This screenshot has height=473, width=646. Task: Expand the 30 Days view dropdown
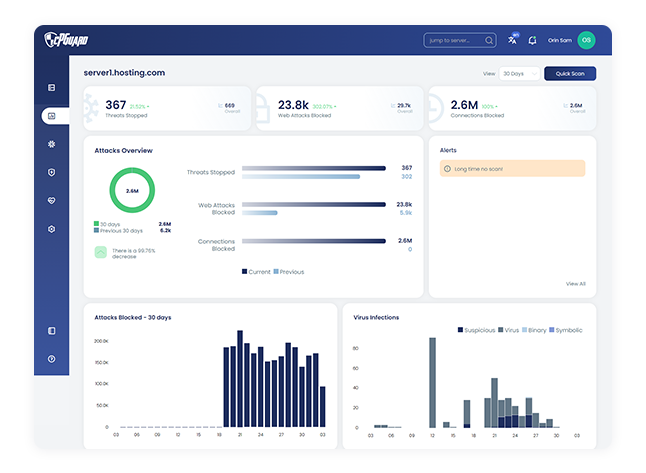pyautogui.click(x=519, y=73)
